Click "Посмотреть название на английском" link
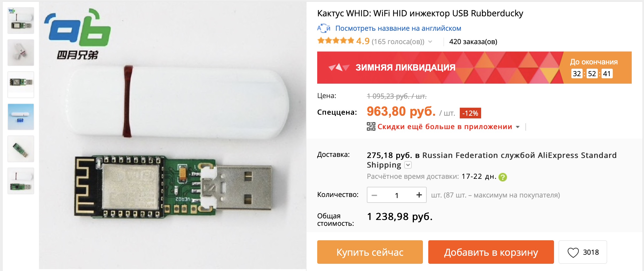The image size is (644, 271). [x=398, y=28]
